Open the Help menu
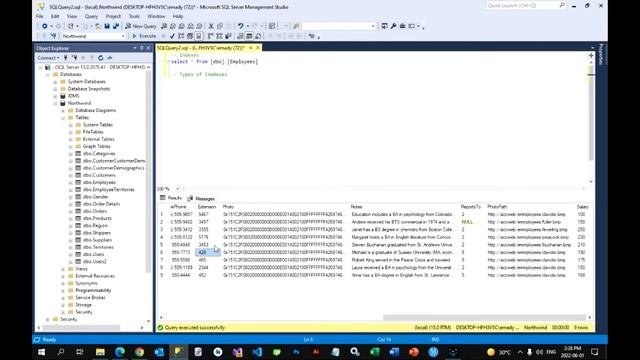This screenshot has width=640, height=360. tap(178, 16)
